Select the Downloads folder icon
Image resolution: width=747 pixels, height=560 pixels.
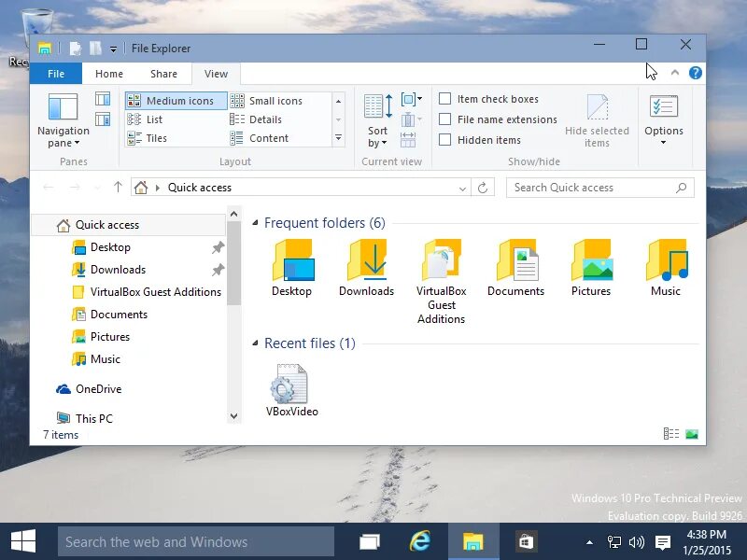[367, 268]
